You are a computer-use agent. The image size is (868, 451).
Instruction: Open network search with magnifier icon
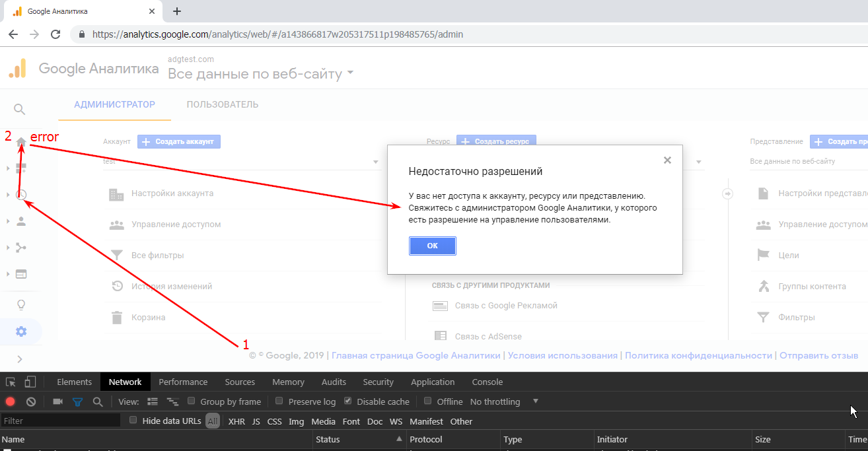click(96, 401)
